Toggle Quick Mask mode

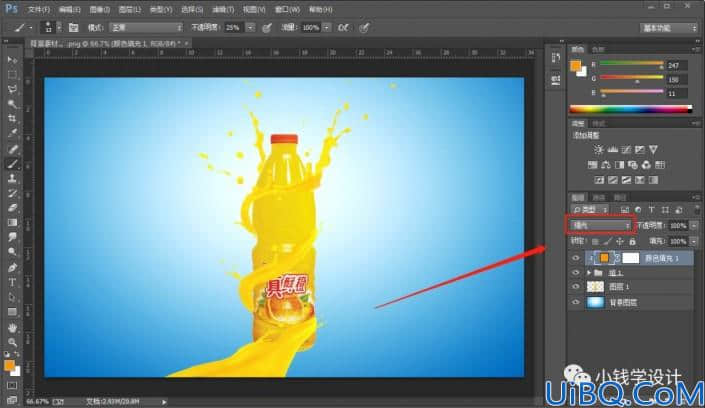[12, 385]
